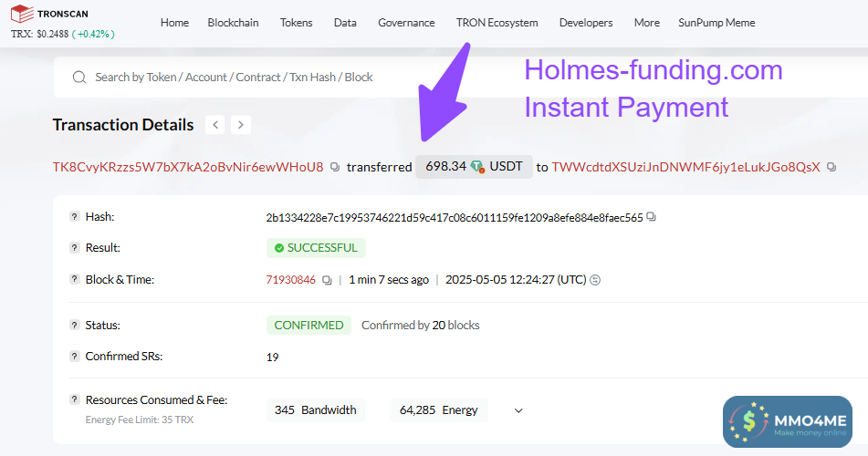868x456 pixels.
Task: Show help for Status field
Action: 74,325
